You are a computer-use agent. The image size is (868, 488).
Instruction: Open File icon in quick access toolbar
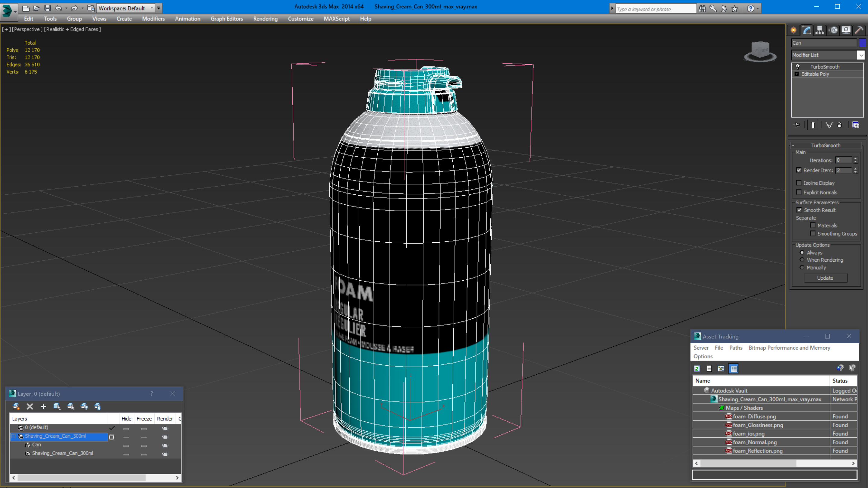pyautogui.click(x=36, y=8)
